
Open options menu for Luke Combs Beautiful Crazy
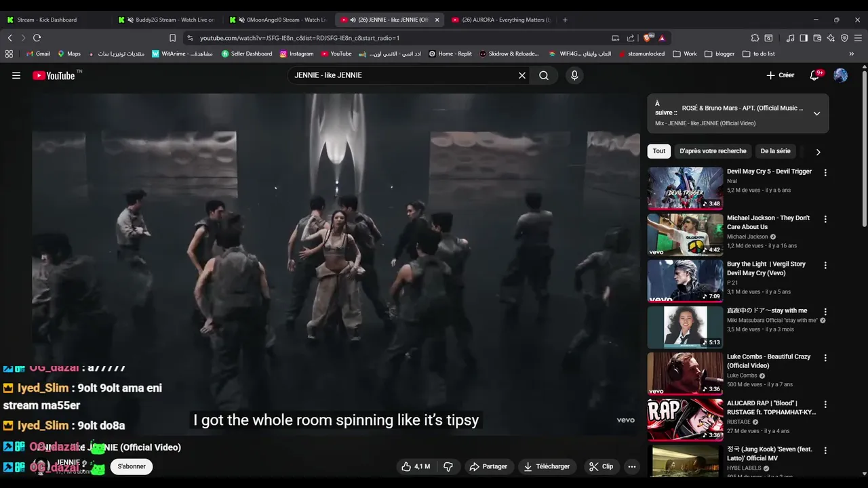pos(825,358)
